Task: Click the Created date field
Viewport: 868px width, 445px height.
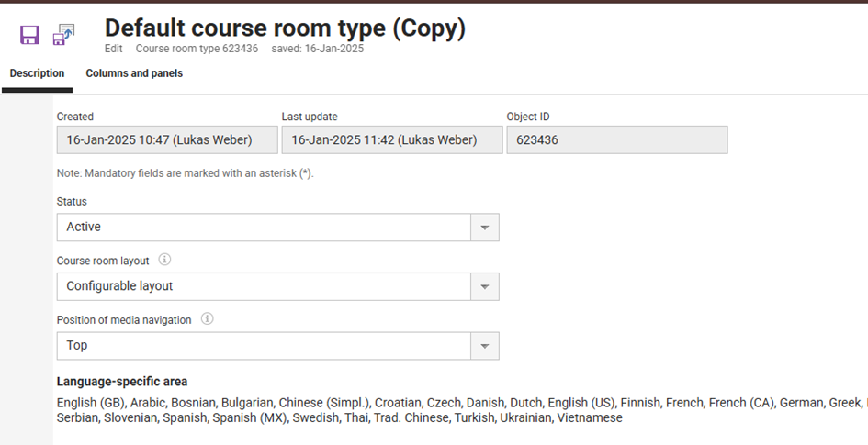Action: [x=166, y=140]
